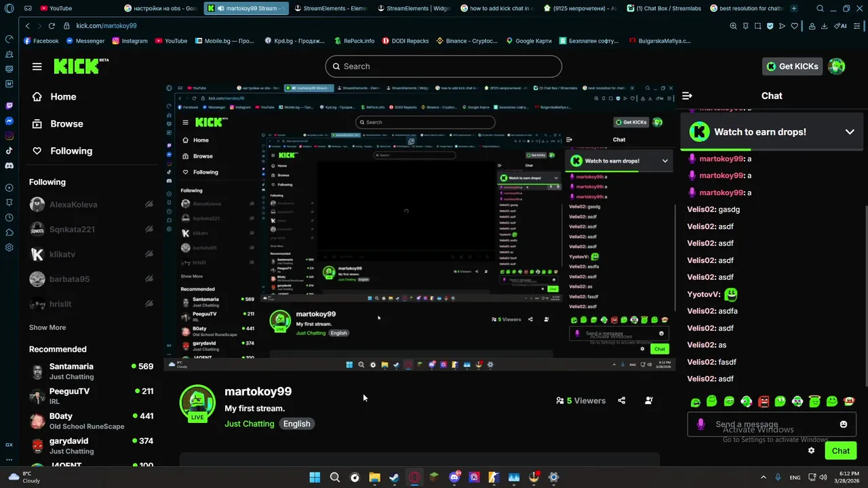Show hidden system tray icons
This screenshot has height=488, width=868.
(763, 477)
